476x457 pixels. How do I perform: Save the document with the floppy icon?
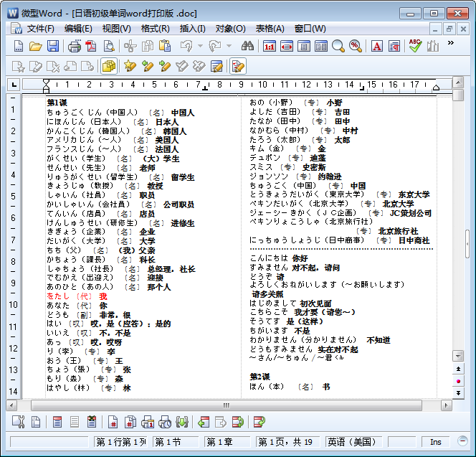53,46
